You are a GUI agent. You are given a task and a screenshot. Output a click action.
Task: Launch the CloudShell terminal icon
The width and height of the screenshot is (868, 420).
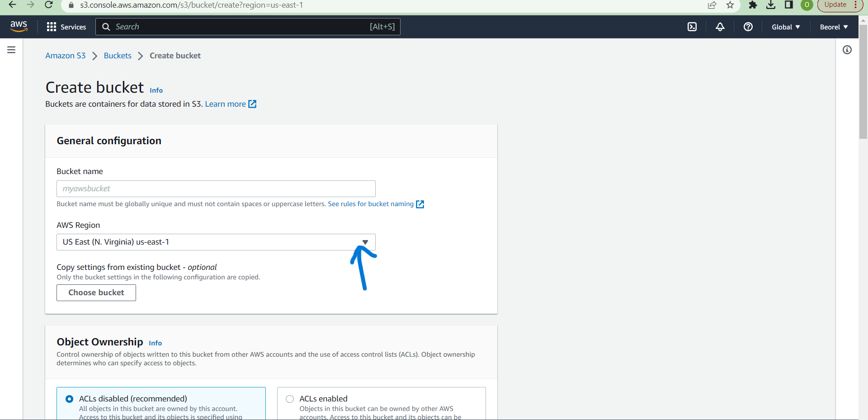pyautogui.click(x=692, y=27)
